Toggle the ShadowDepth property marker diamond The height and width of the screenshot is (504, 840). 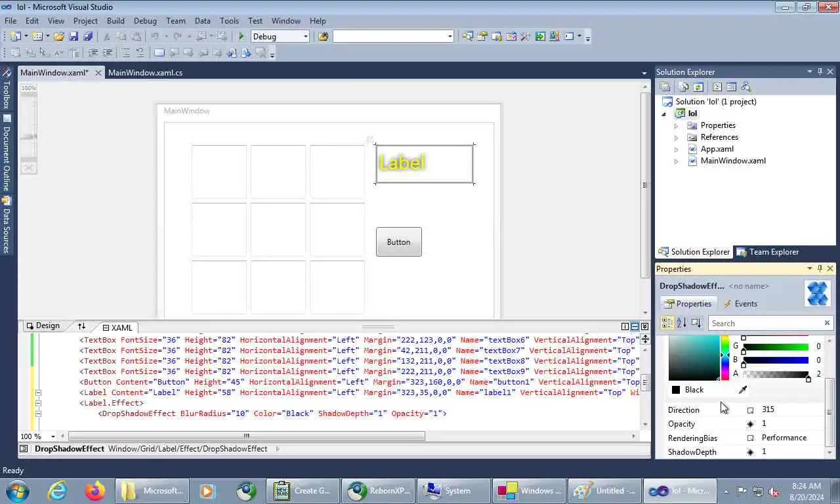tap(751, 452)
